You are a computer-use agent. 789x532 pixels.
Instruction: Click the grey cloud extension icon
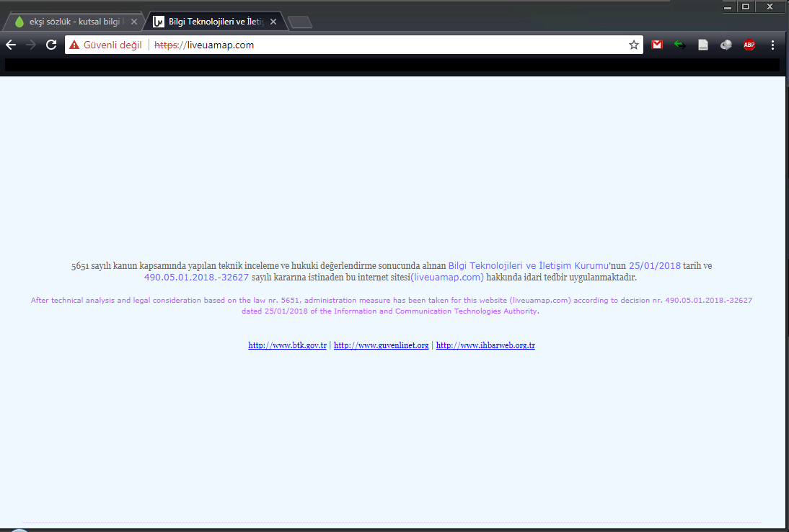pyautogui.click(x=726, y=45)
